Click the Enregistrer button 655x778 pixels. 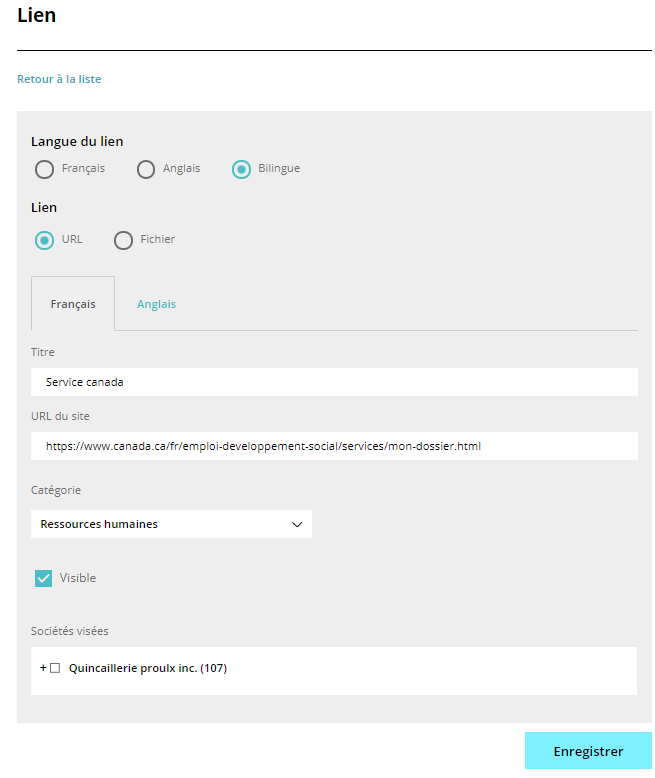tap(588, 750)
